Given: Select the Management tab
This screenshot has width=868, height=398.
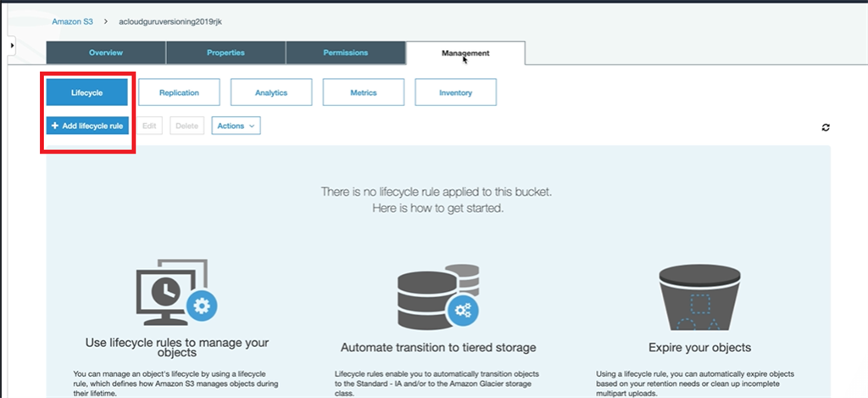Looking at the screenshot, I should 465,53.
